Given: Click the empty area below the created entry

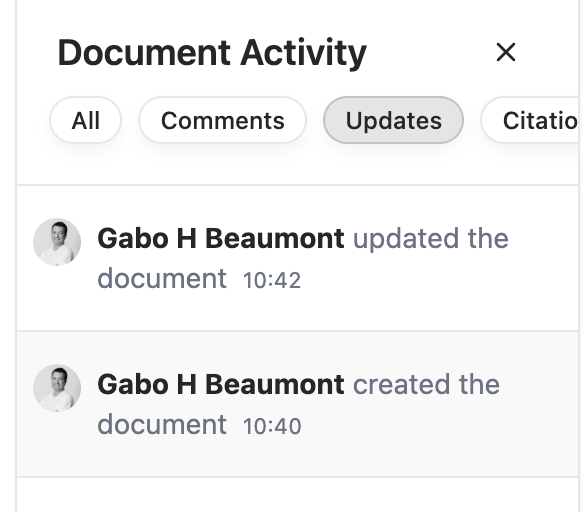Looking at the screenshot, I should pyautogui.click(x=297, y=496).
